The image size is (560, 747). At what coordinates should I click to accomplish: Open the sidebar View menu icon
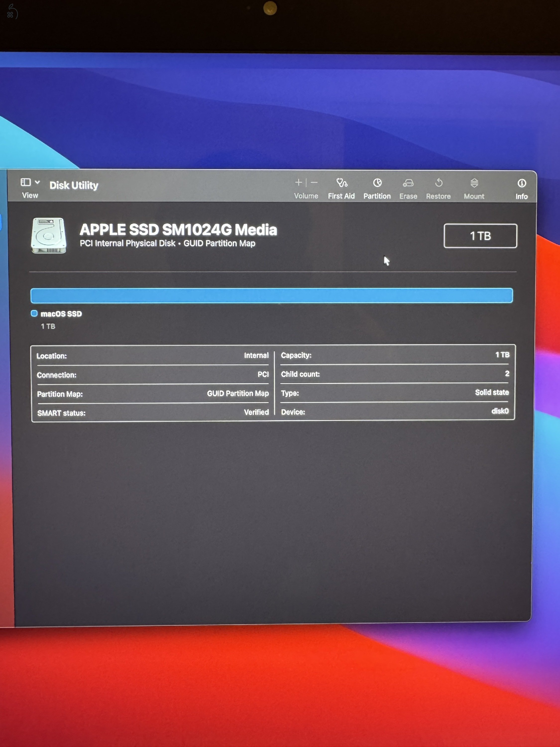tap(26, 182)
